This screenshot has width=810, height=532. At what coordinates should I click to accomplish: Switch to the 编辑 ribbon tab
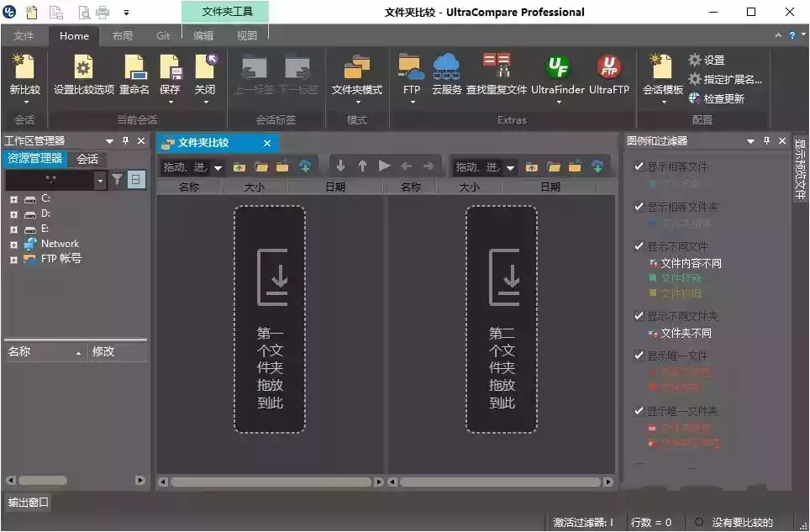(x=203, y=35)
